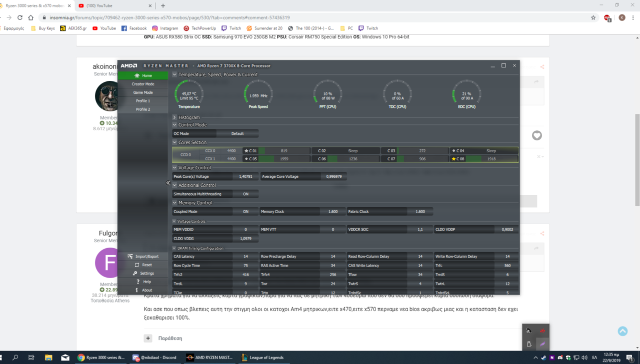640x364 pixels.
Task: Click the heart like icon on forum post
Action: [x=537, y=135]
